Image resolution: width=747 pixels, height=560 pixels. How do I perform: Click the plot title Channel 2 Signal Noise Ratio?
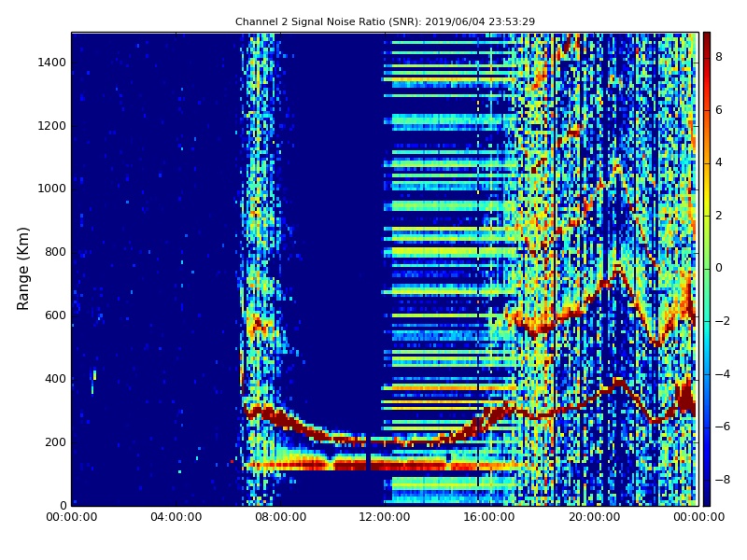point(385,21)
